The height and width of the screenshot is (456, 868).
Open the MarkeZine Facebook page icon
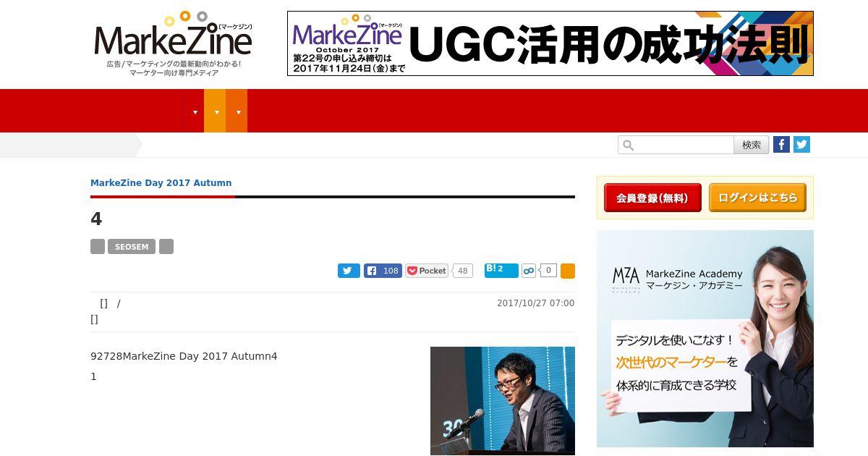click(781, 144)
